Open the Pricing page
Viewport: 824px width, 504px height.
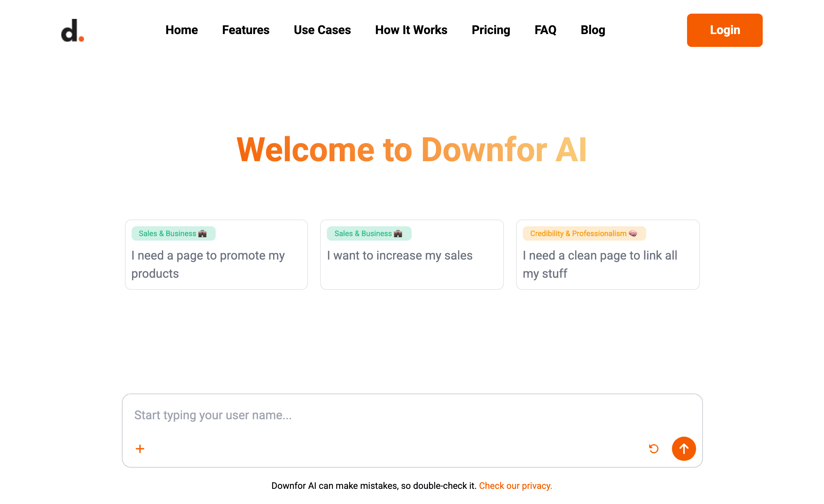[x=491, y=30]
